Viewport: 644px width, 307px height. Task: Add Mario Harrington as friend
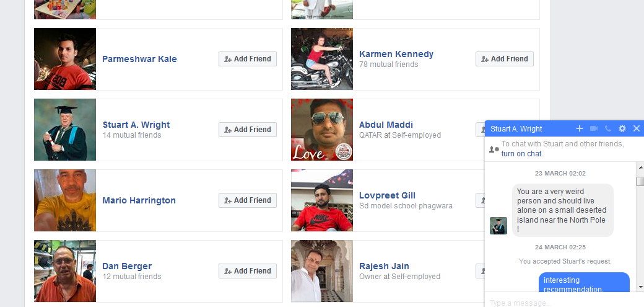click(x=248, y=200)
